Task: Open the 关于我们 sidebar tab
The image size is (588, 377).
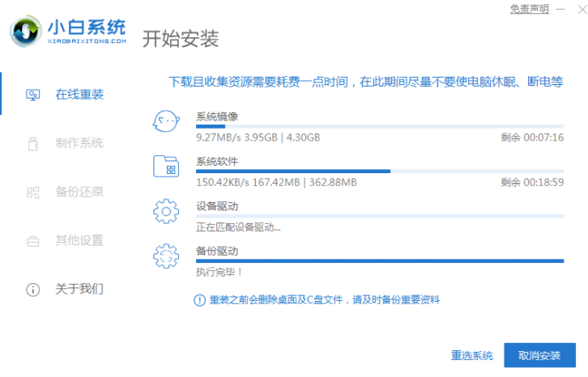Action: [x=79, y=289]
